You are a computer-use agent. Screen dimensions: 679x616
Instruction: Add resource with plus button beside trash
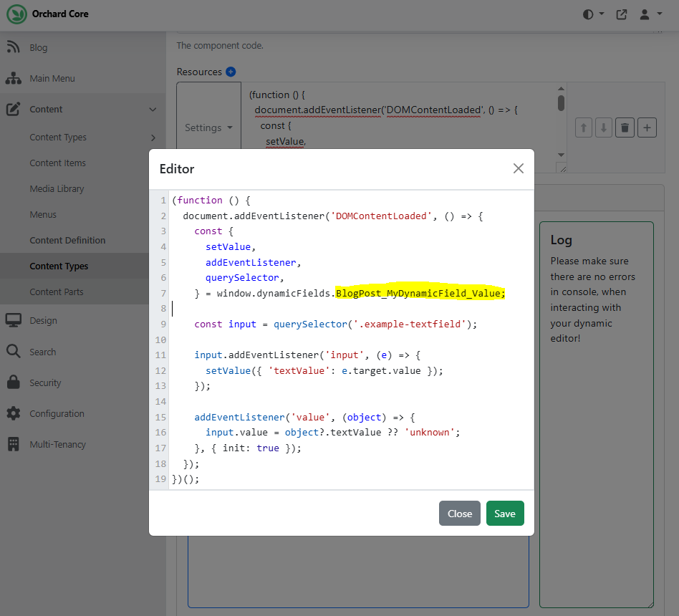click(647, 127)
